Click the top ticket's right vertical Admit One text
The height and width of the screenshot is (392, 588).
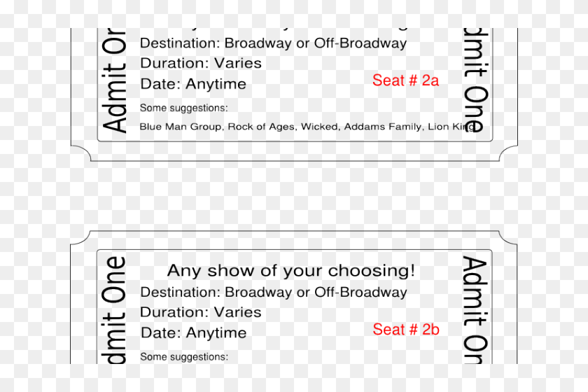476,80
